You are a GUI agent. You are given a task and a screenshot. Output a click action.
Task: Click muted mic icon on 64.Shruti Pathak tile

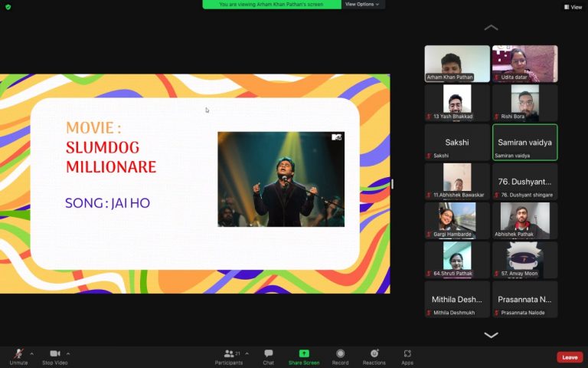coord(429,274)
